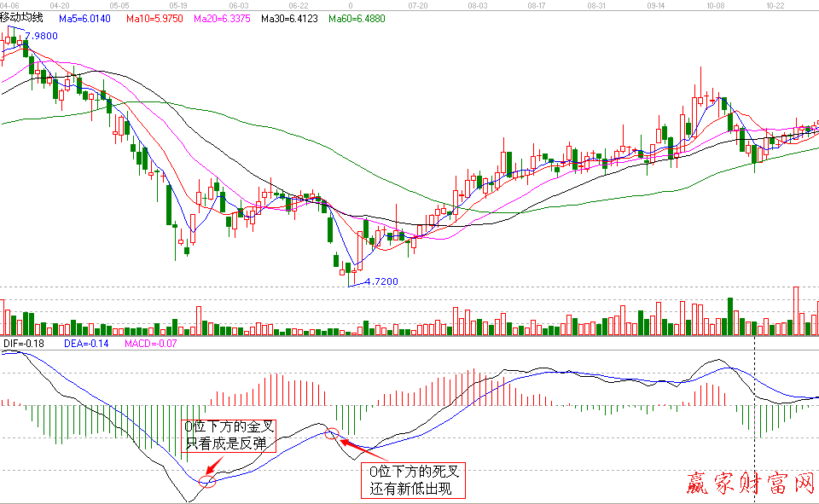Click the red circle at MACD golden cross
Viewport: 819px width, 504px height.
pyautogui.click(x=206, y=480)
